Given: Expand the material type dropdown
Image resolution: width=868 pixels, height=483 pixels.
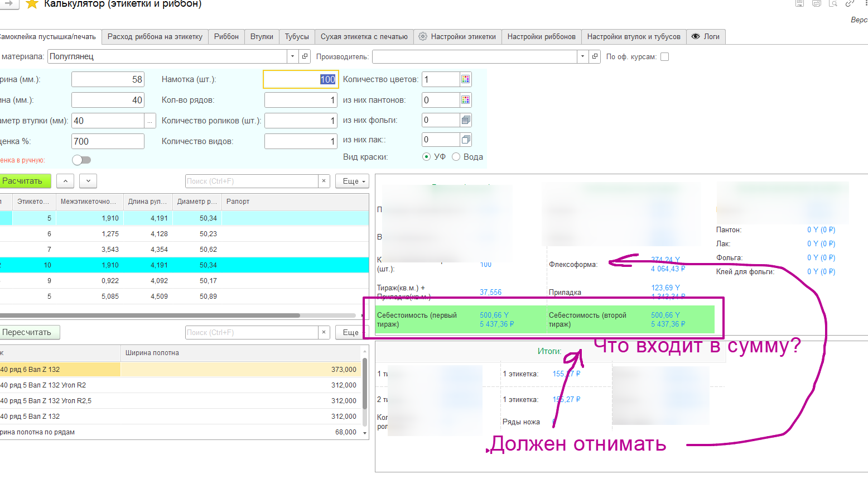Looking at the screenshot, I should (293, 56).
